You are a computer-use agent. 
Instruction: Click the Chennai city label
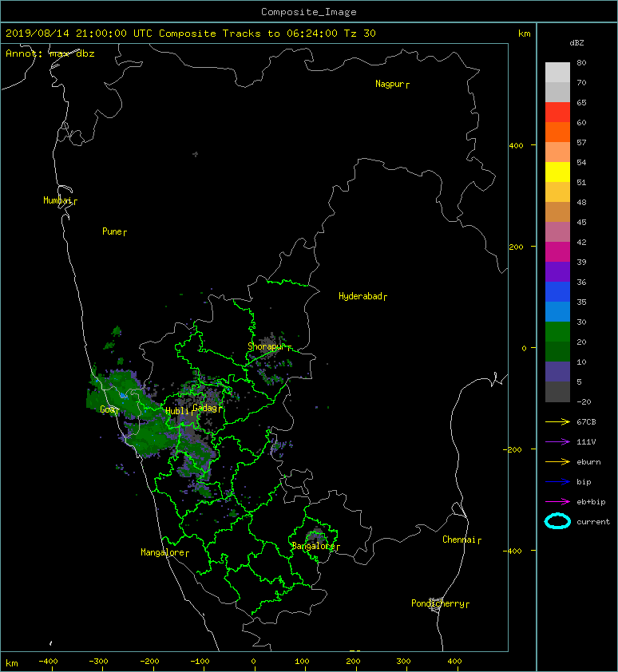click(459, 540)
